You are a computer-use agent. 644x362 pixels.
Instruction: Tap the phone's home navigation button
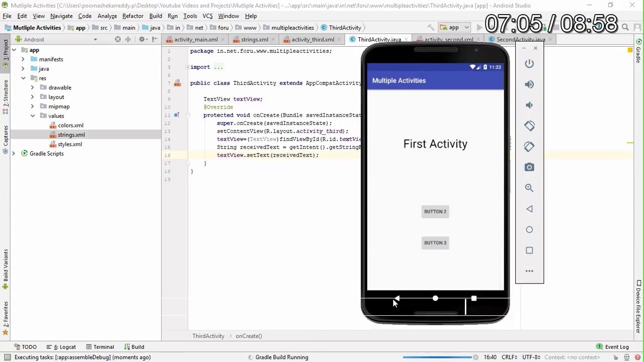pos(435,298)
